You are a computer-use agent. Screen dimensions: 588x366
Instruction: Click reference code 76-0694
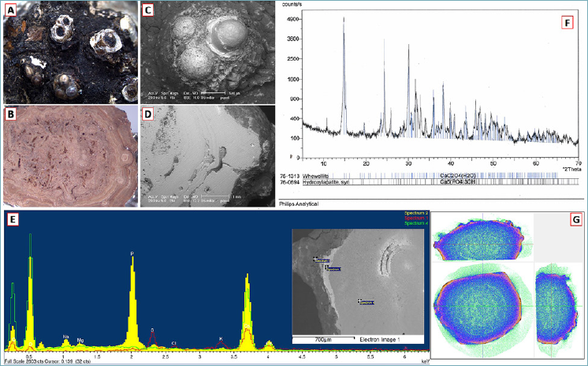[x=289, y=182]
